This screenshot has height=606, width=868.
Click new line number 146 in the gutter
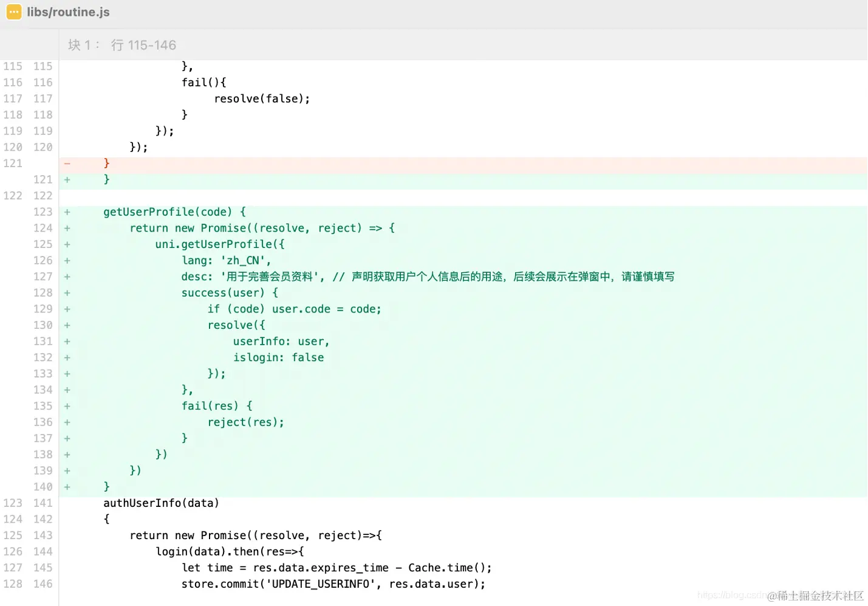click(43, 584)
